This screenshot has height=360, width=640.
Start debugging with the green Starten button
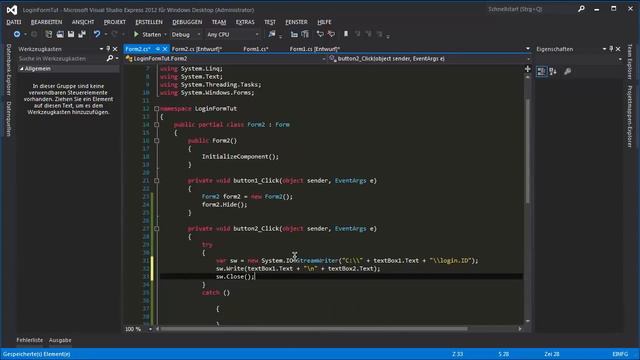[147, 34]
